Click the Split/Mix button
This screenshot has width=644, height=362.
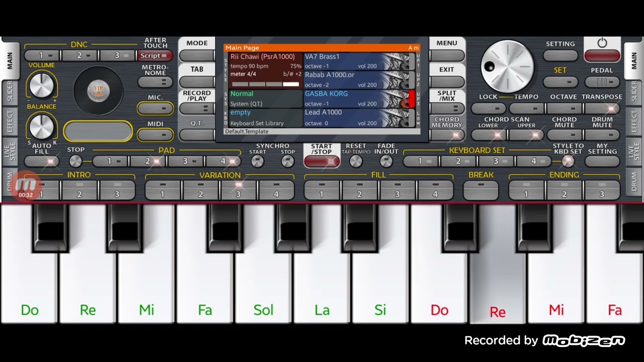point(447,108)
